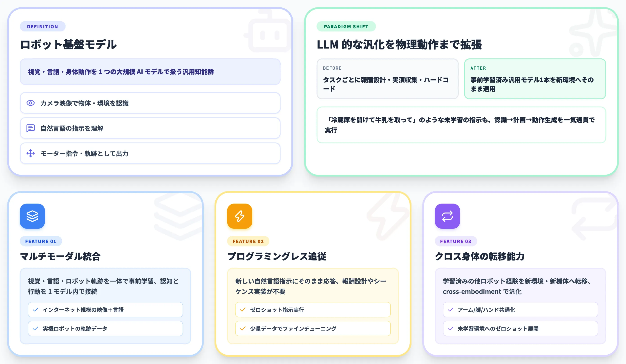Click the ゼロショット指示実行 label

tap(277, 310)
